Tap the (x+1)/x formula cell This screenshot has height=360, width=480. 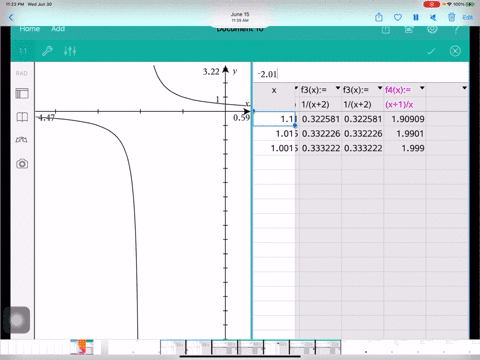pos(399,105)
